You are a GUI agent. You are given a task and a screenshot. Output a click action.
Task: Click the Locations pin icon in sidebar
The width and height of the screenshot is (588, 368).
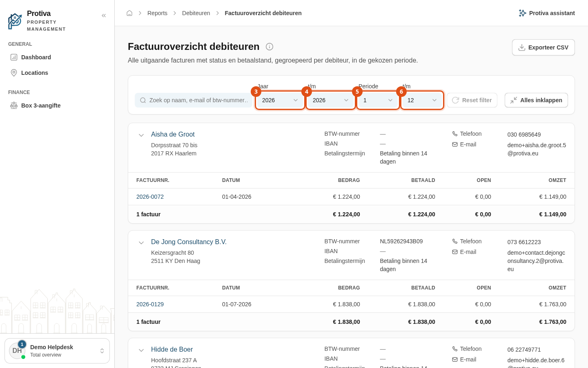pos(14,73)
